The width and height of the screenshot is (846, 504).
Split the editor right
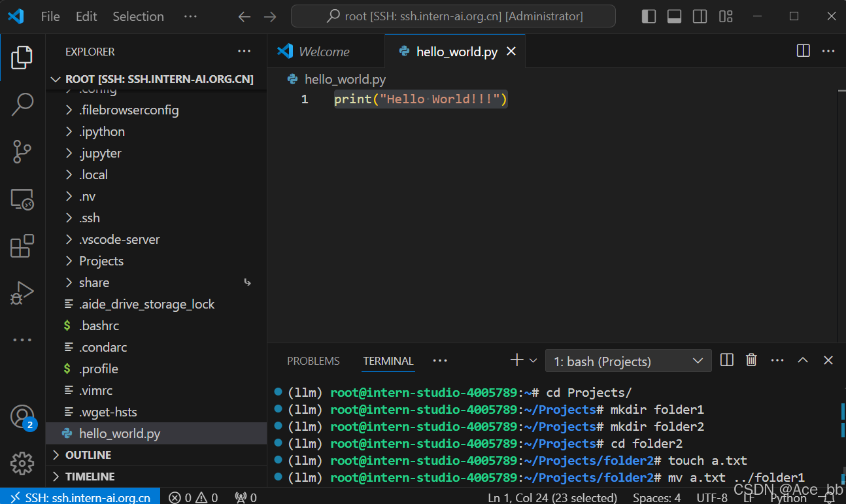(x=804, y=51)
